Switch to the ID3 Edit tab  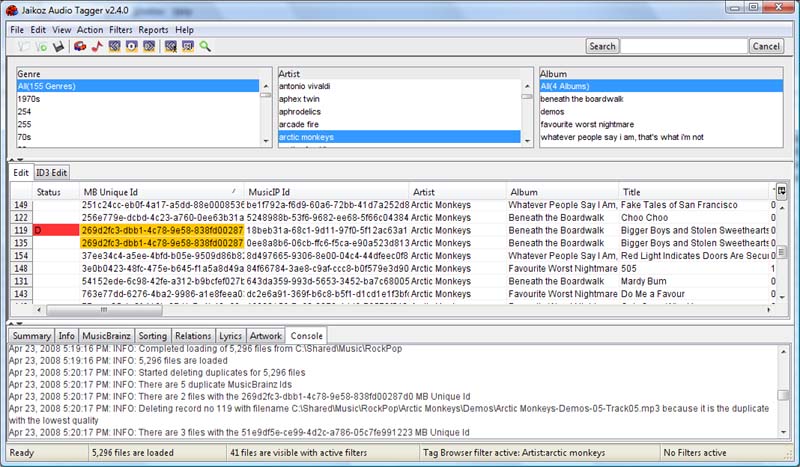(51, 173)
